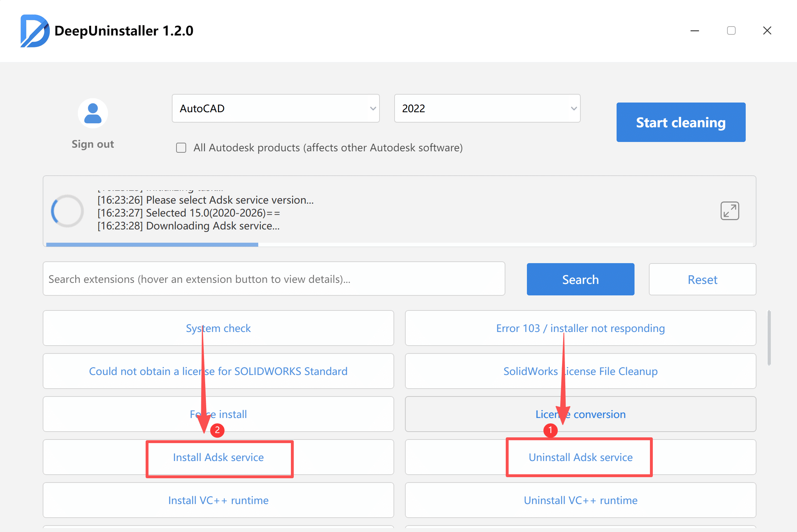Expand the log panel with arrows icon

pyautogui.click(x=730, y=211)
